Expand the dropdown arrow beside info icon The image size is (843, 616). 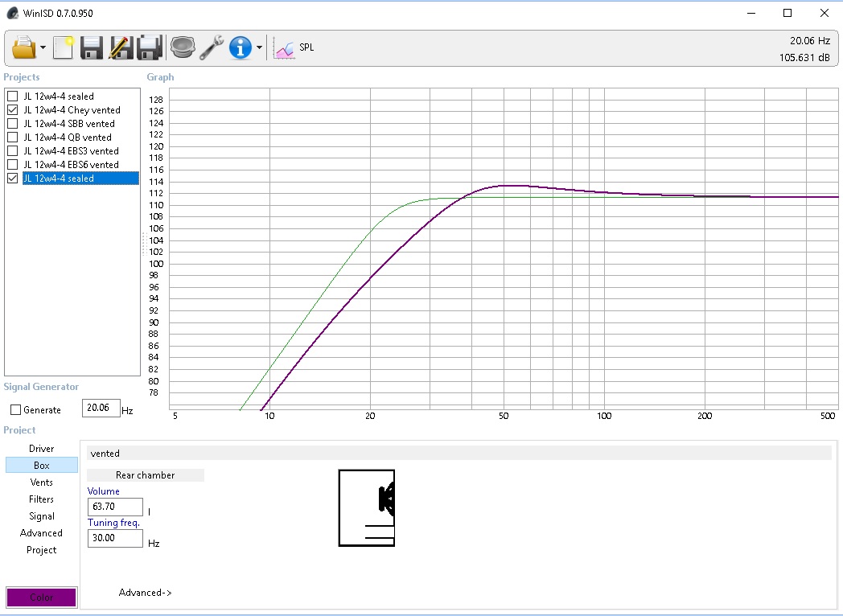(x=259, y=47)
